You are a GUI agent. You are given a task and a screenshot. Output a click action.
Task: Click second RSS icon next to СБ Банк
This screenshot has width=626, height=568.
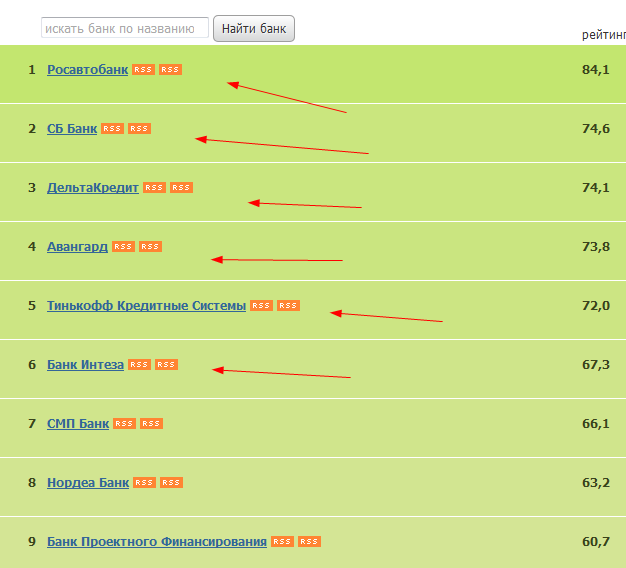139,129
